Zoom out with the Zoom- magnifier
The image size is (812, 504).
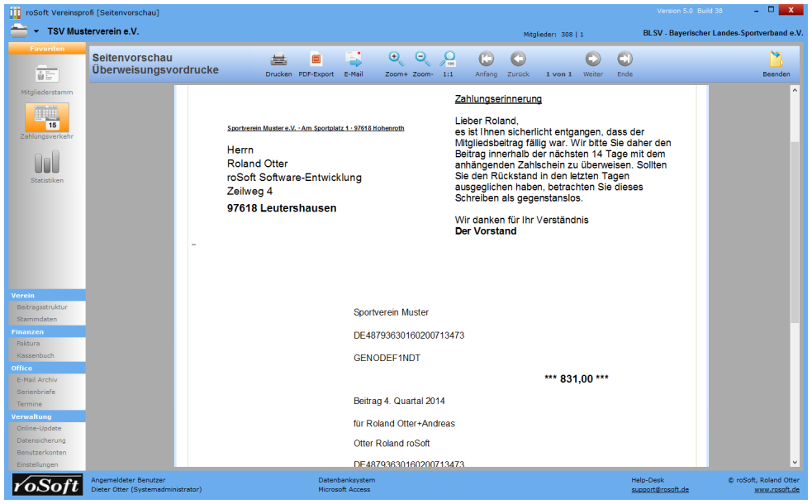point(422,59)
